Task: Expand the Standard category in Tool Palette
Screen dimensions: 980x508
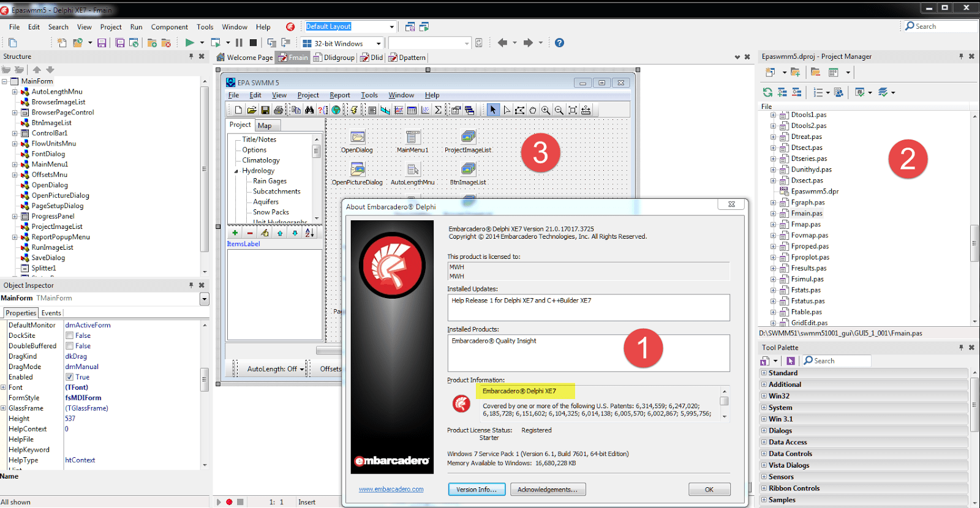Action: point(764,373)
